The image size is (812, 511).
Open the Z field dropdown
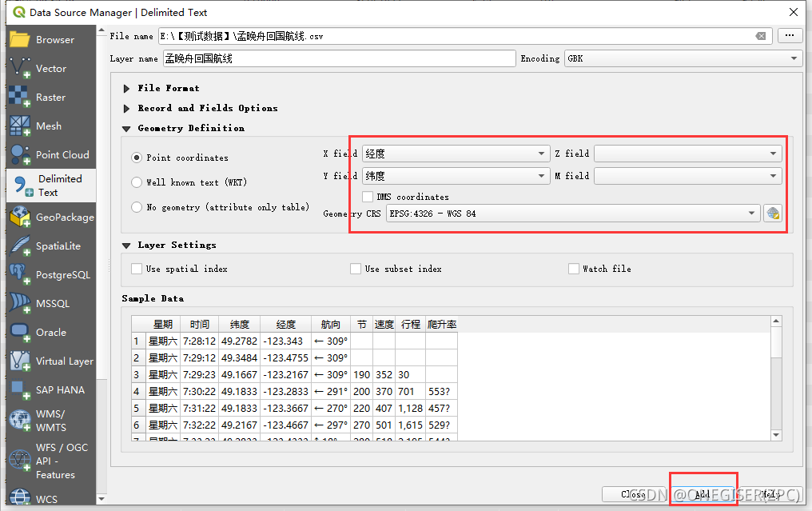pyautogui.click(x=687, y=154)
